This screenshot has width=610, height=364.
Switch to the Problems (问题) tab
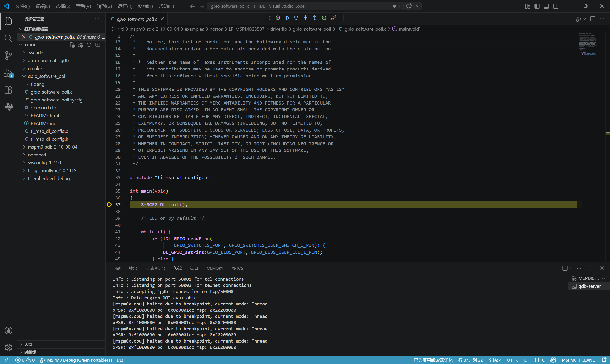(117, 268)
